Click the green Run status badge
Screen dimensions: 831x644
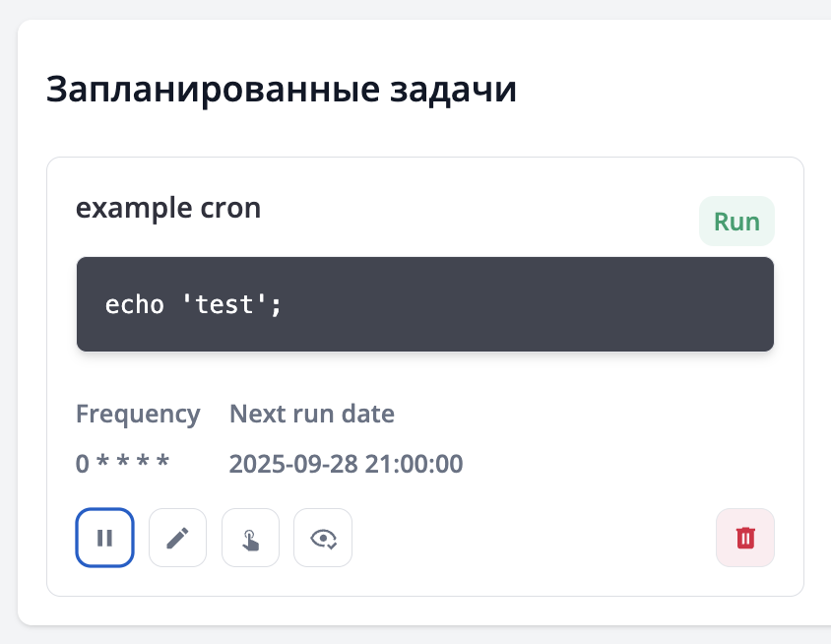click(736, 222)
